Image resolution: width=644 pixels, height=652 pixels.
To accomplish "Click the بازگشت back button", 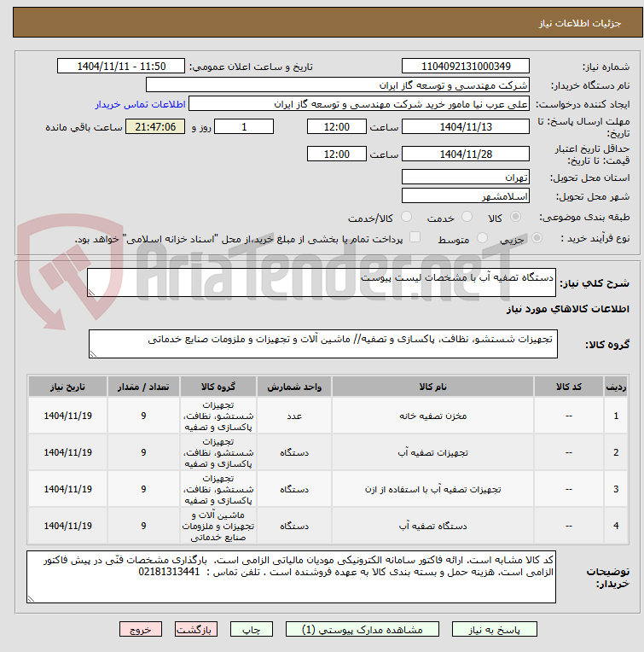I will [195, 629].
